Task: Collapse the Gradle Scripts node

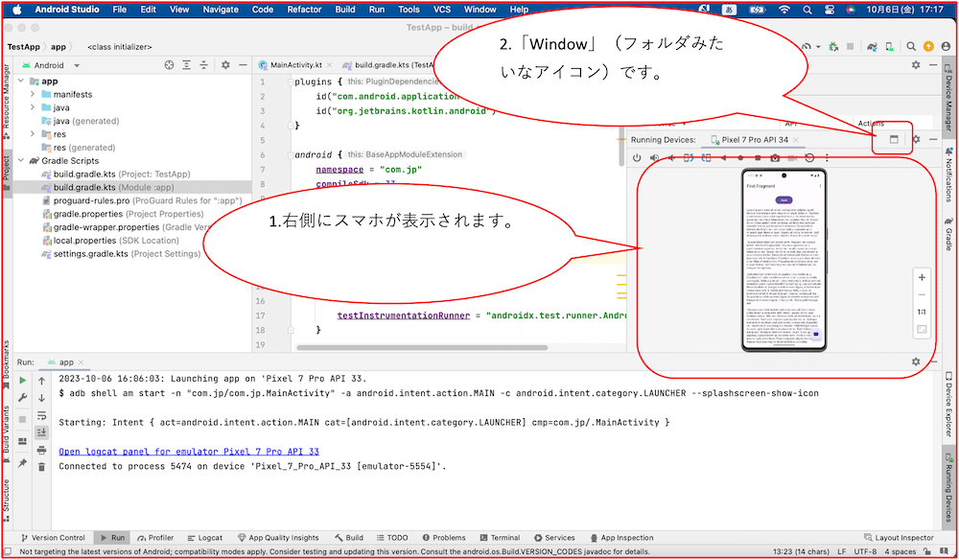Action: [21, 161]
